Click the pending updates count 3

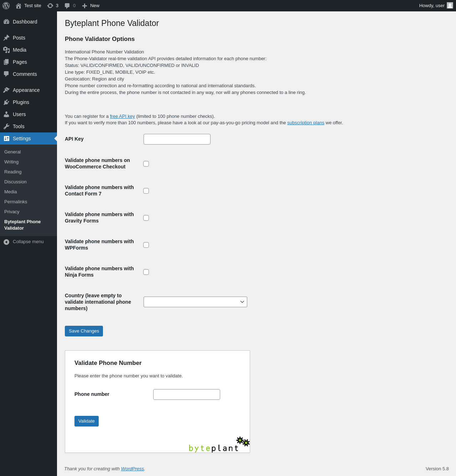[x=57, y=6]
